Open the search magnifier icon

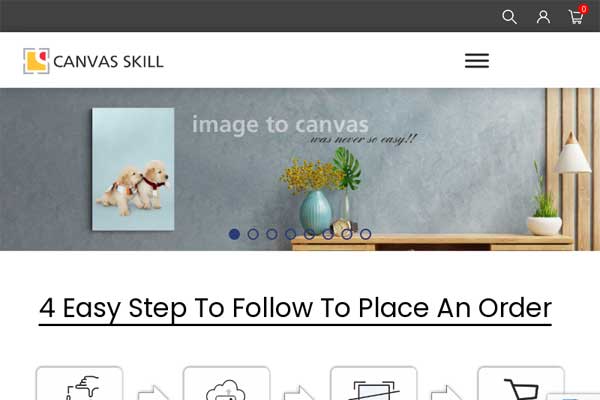click(509, 17)
